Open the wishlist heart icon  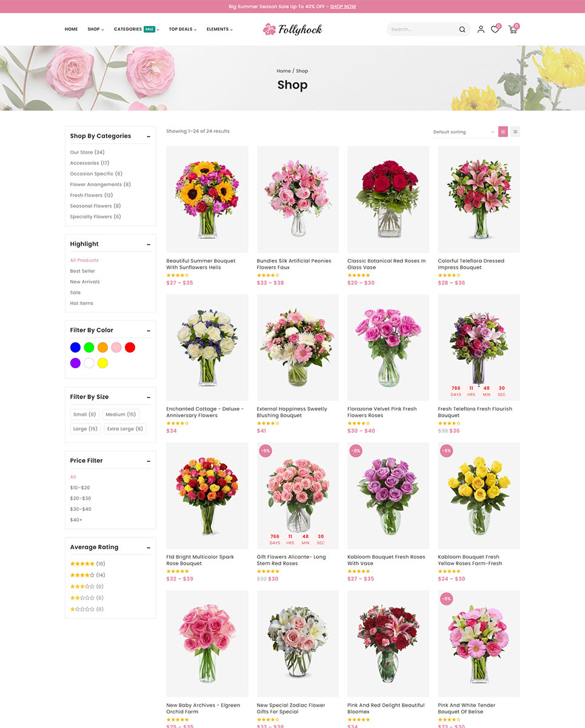tap(495, 29)
